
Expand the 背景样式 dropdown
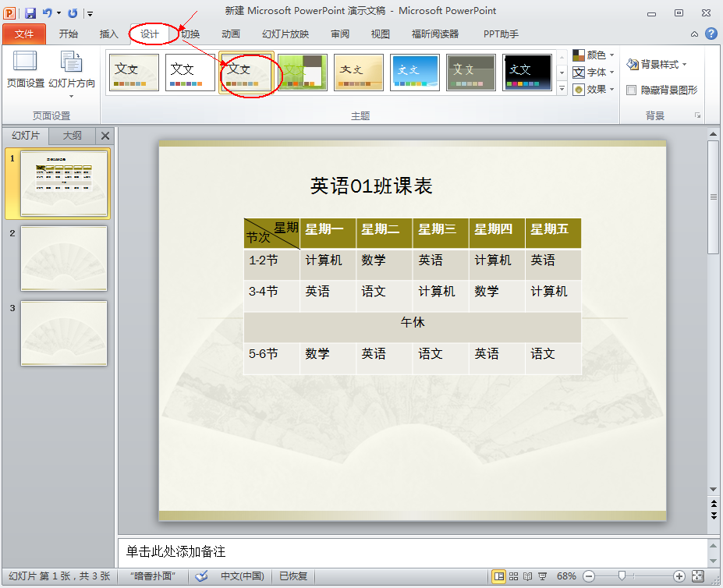coord(657,65)
